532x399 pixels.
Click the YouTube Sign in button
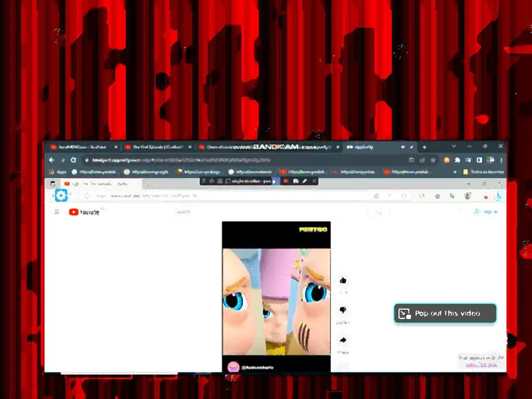click(486, 212)
